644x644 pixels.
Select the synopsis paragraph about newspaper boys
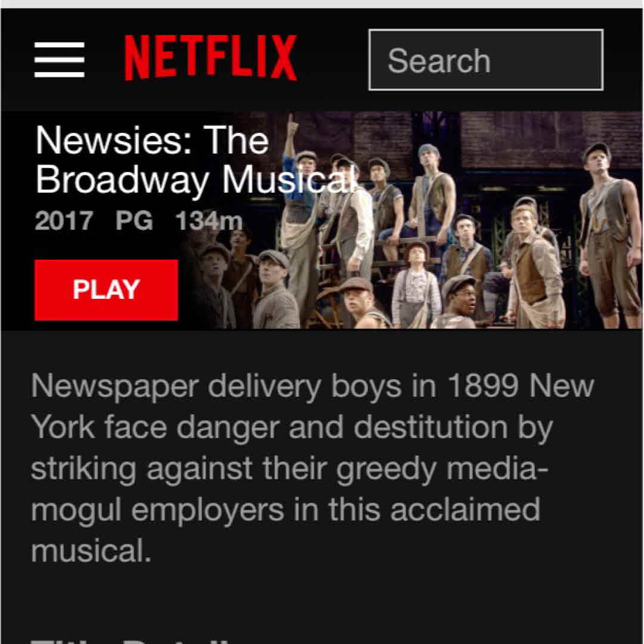click(x=312, y=468)
